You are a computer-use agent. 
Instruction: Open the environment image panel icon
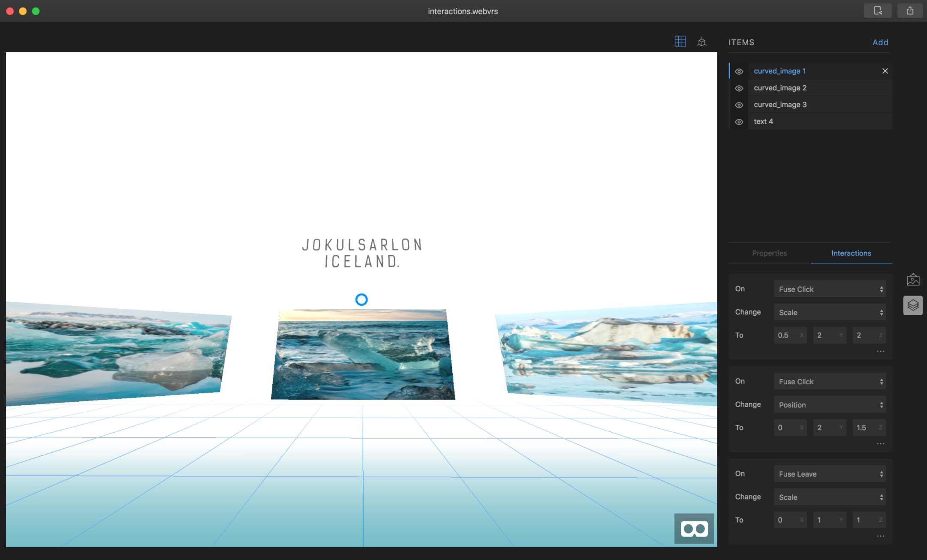[913, 280]
